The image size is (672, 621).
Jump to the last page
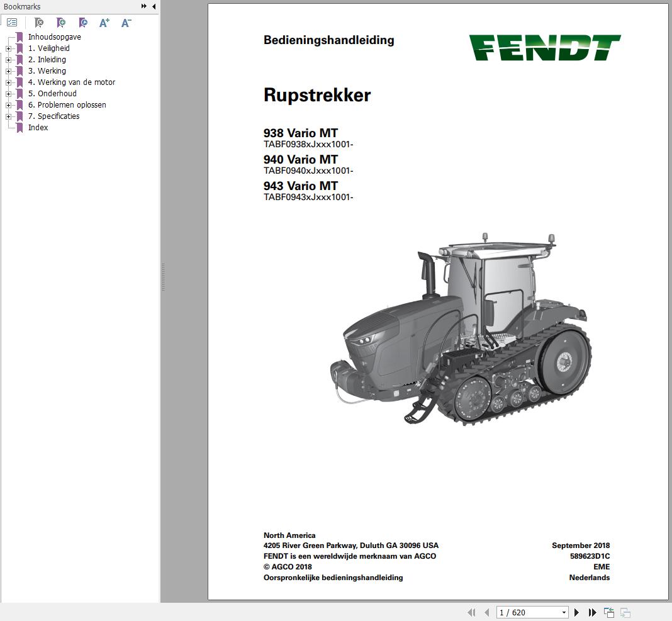592,612
